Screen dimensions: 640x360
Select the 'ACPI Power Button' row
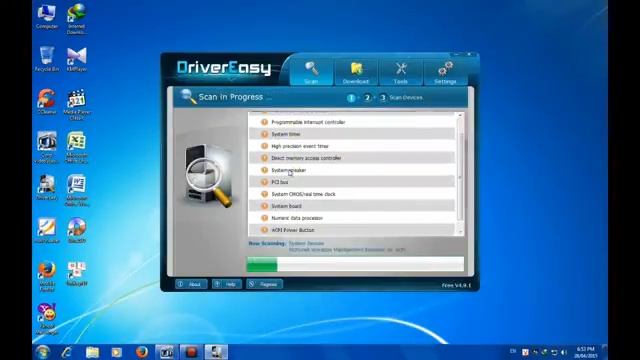[x=352, y=230]
